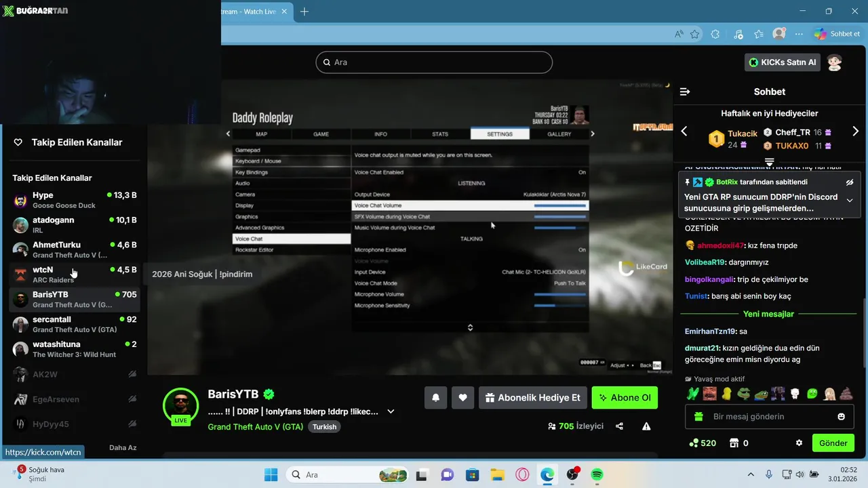Report the stream with warning icon

tap(646, 426)
